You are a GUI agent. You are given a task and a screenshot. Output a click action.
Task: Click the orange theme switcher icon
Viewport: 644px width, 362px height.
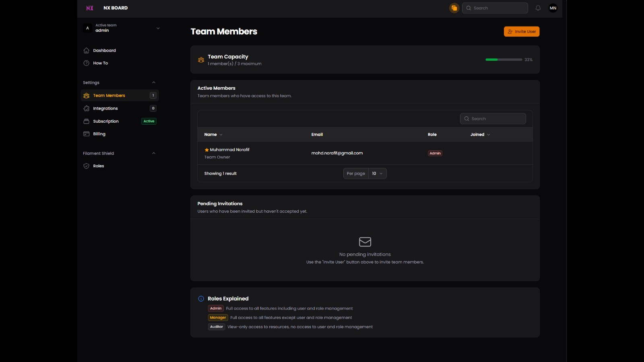[454, 8]
